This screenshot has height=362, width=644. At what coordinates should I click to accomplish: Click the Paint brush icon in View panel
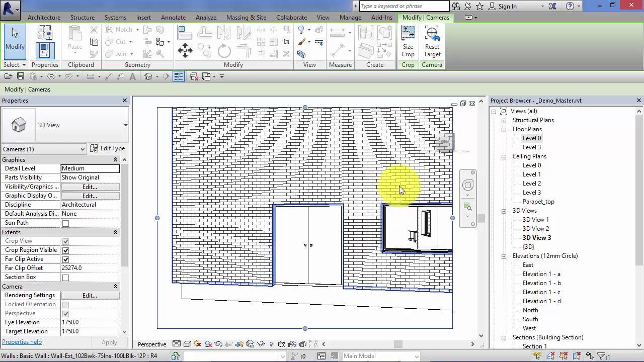pyautogui.click(x=301, y=42)
